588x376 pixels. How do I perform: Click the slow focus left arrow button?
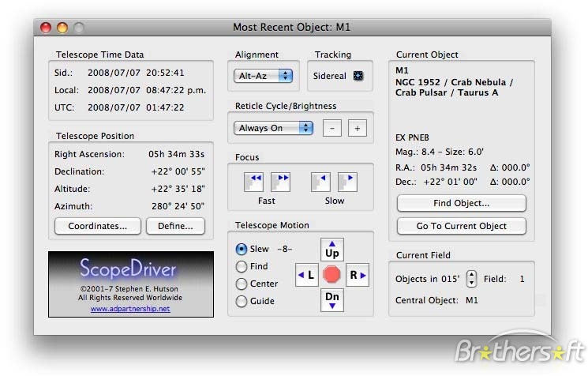click(x=320, y=182)
